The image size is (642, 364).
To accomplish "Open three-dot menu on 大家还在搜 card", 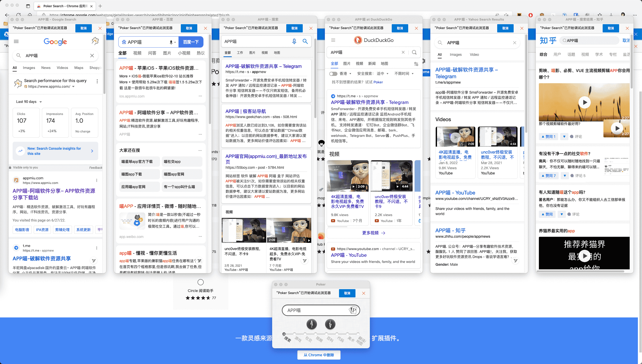I will 200,150.
